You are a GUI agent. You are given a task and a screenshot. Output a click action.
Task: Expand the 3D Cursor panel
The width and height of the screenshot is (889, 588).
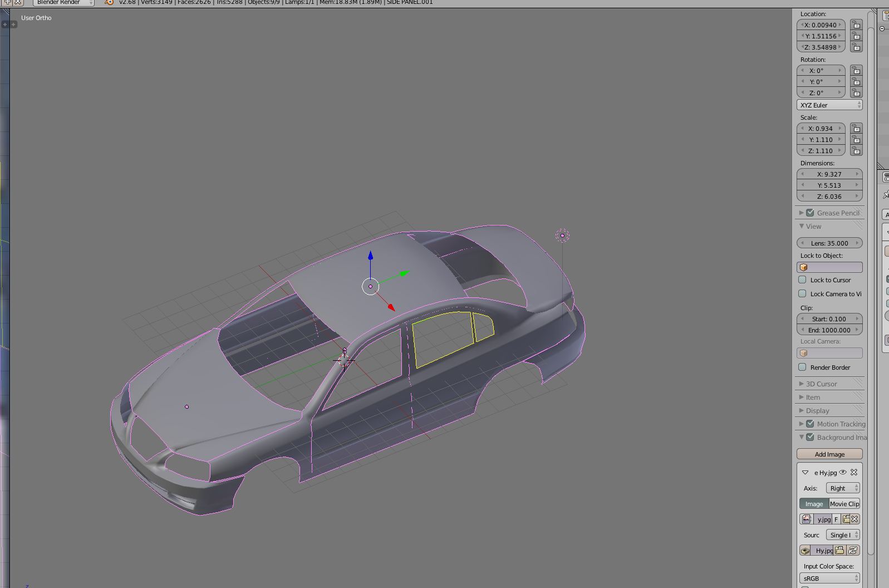(801, 384)
